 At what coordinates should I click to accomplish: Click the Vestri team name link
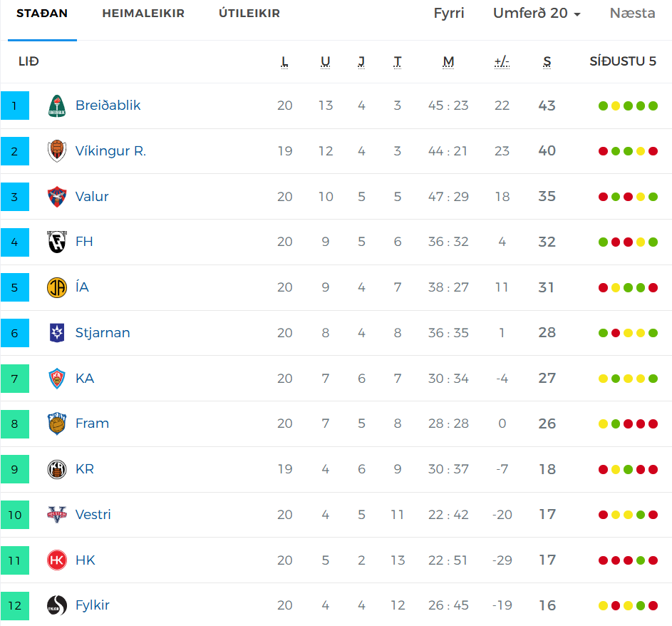pos(93,515)
